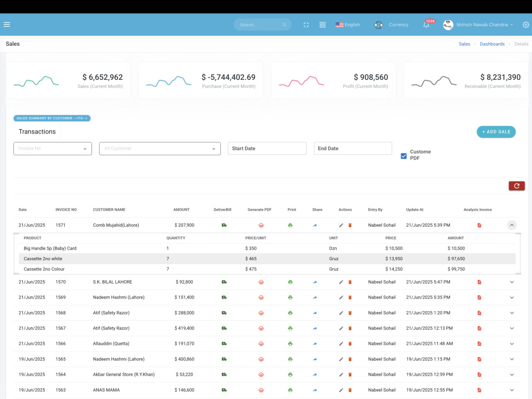Expand invoice 1569 row chevron
532x399 pixels.
point(512,297)
